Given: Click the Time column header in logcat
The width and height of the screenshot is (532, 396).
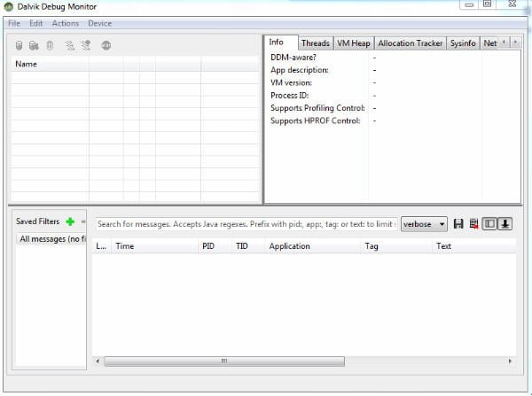Looking at the screenshot, I should (154, 246).
